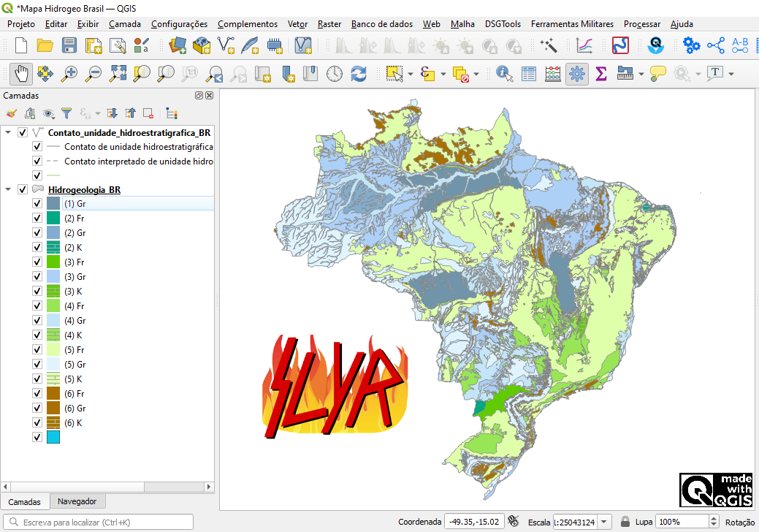Open the Projeto menu
This screenshot has width=759, height=532.
click(x=20, y=23)
